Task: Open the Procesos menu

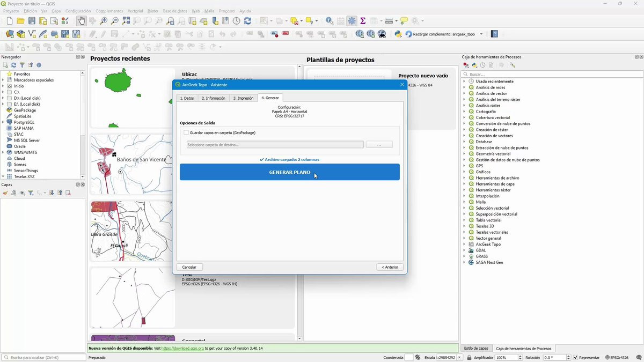Action: pyautogui.click(x=226, y=11)
